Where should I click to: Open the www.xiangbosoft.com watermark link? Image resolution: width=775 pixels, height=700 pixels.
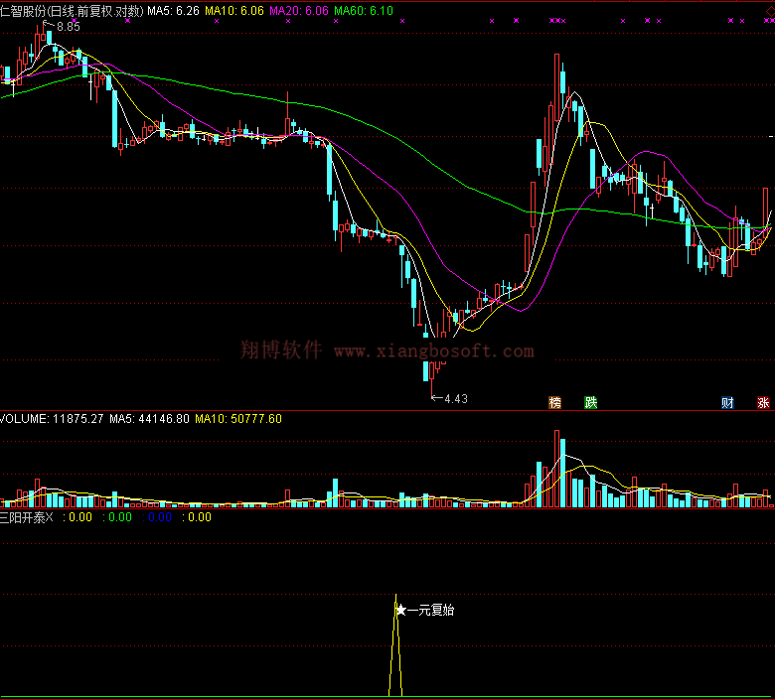pos(433,350)
